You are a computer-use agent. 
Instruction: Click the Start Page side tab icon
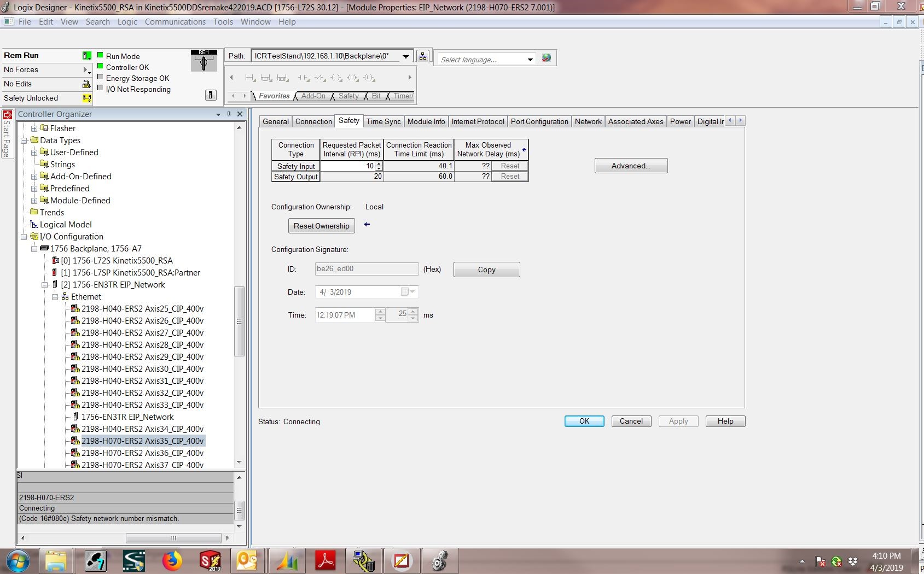(x=7, y=115)
